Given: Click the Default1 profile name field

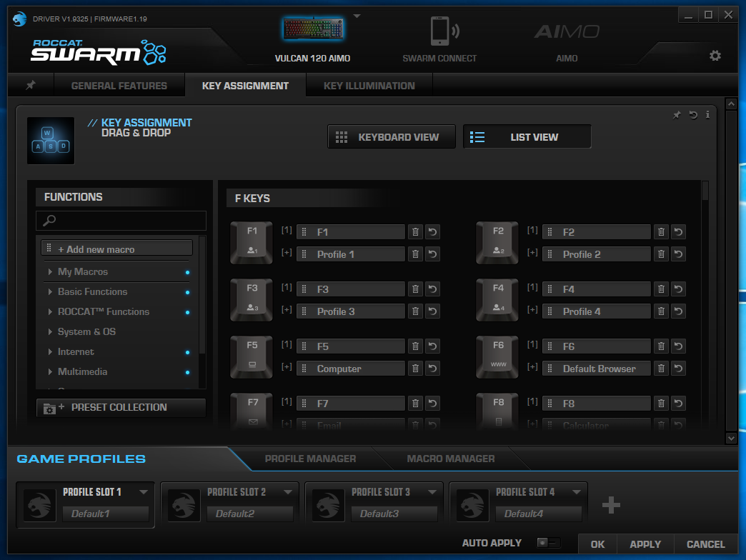Looking at the screenshot, I should (106, 514).
